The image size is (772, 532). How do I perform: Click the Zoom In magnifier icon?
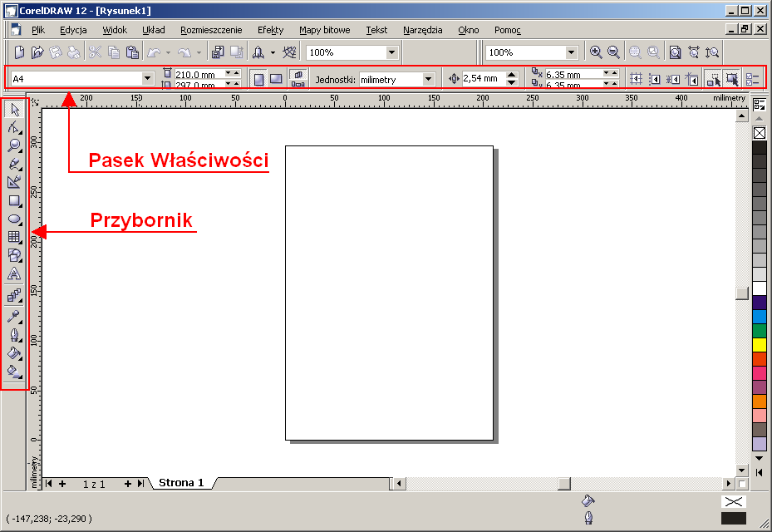(x=596, y=52)
